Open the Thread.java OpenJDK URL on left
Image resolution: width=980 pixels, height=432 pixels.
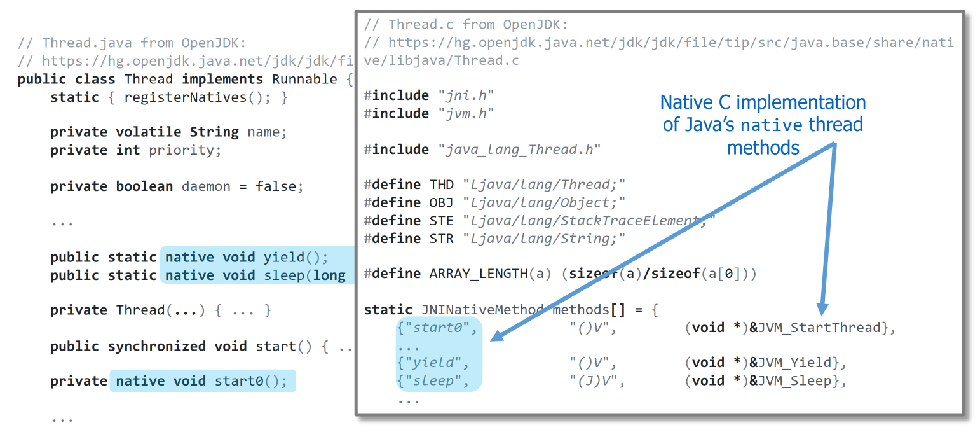184,61
